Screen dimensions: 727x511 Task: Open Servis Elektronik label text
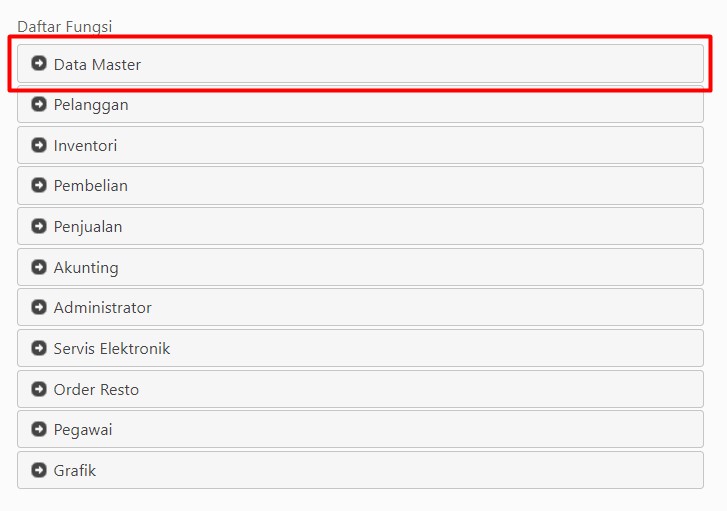[x=112, y=348]
